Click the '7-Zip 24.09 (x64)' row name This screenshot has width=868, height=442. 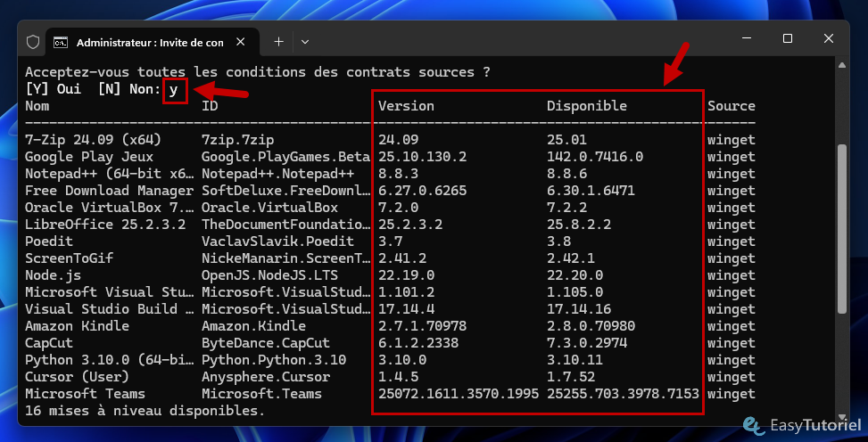pyautogui.click(x=93, y=140)
